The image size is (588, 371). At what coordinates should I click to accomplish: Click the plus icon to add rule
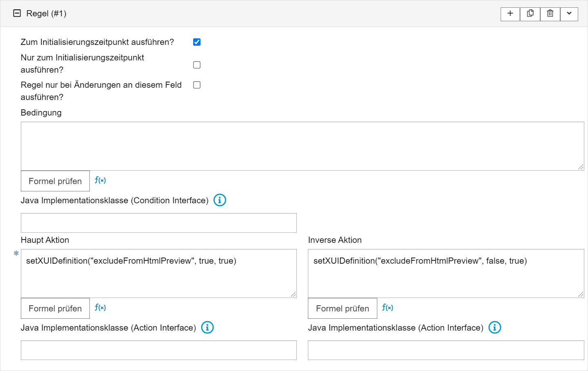pos(510,14)
